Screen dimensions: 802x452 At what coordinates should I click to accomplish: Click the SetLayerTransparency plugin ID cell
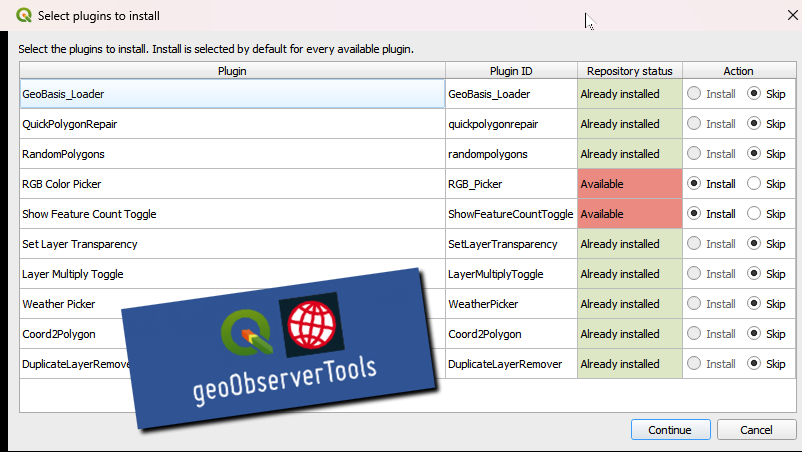511,243
